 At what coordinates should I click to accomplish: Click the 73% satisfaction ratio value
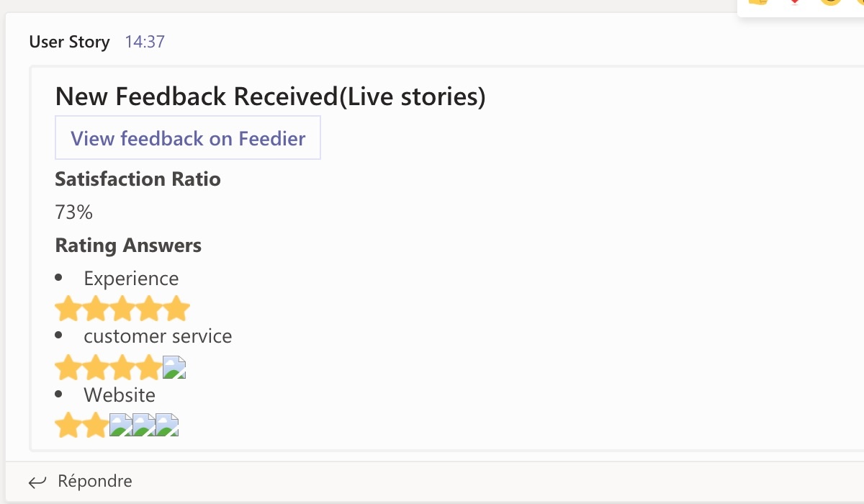pos(74,212)
